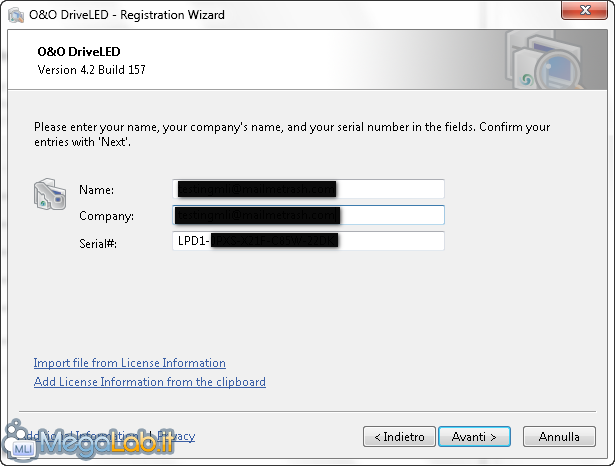615x466 pixels.
Task: Click the O&O DriveLED title bar icon
Action: [16, 15]
